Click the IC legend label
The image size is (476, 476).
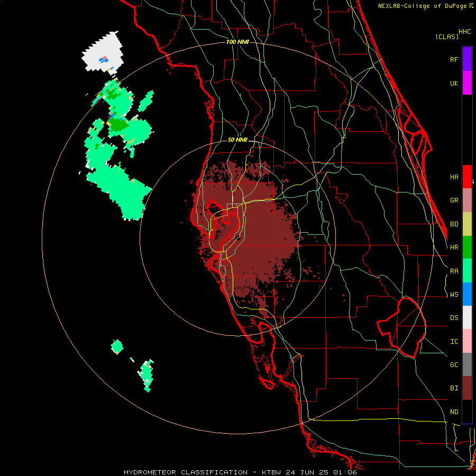coord(454,342)
